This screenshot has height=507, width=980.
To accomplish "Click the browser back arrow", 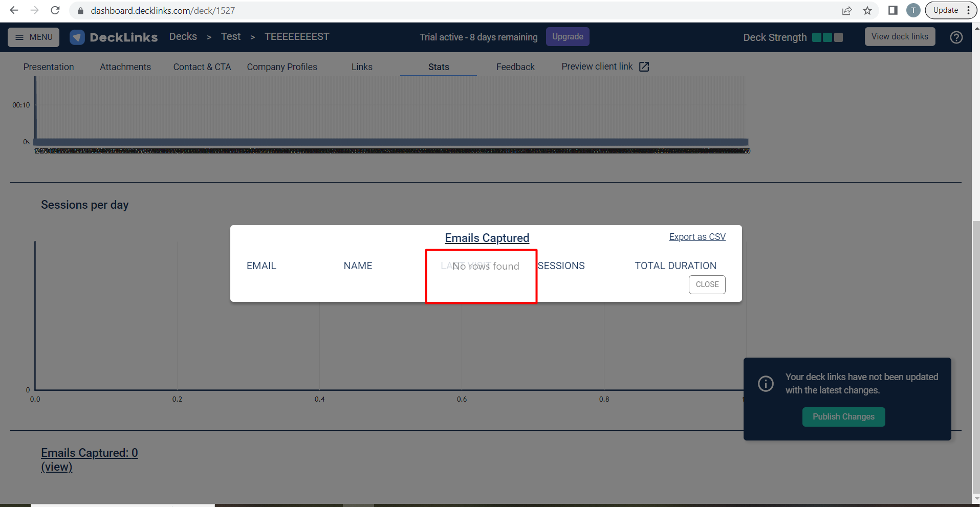I will click(14, 10).
